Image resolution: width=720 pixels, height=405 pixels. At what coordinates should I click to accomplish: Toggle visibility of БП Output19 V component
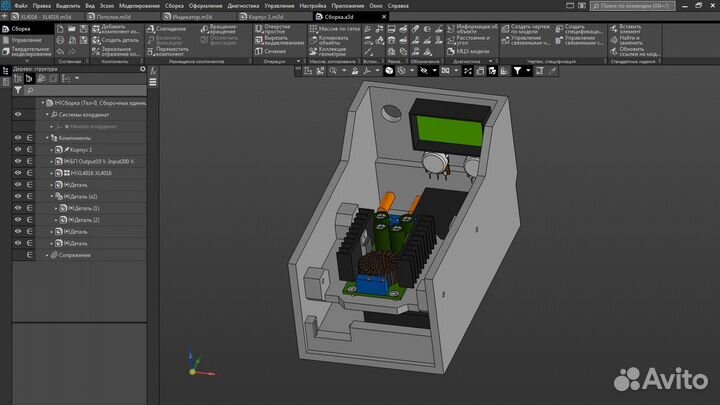[18, 161]
